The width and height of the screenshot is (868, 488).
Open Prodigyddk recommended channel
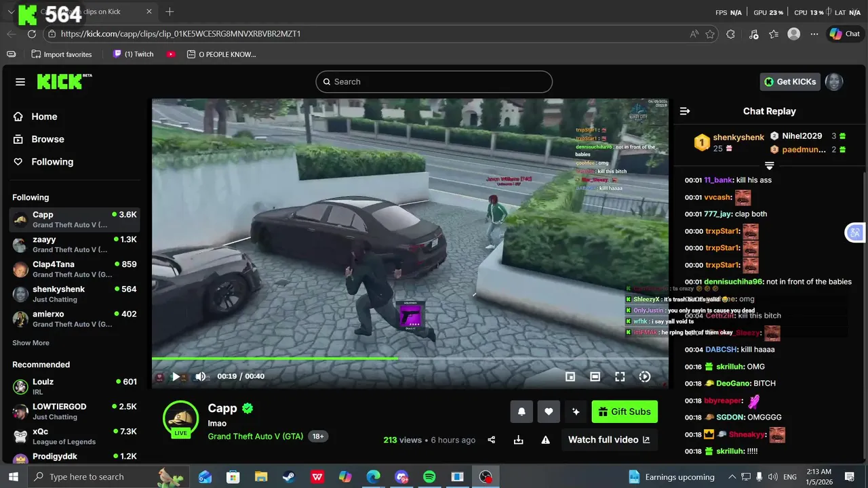click(75, 459)
